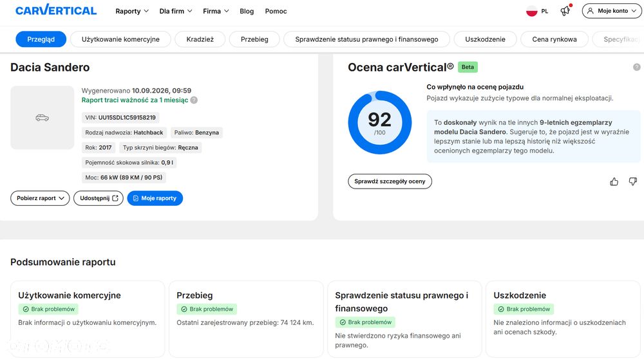This screenshot has height=359, width=644.
Task: Open the Blog page
Action: pyautogui.click(x=247, y=11)
